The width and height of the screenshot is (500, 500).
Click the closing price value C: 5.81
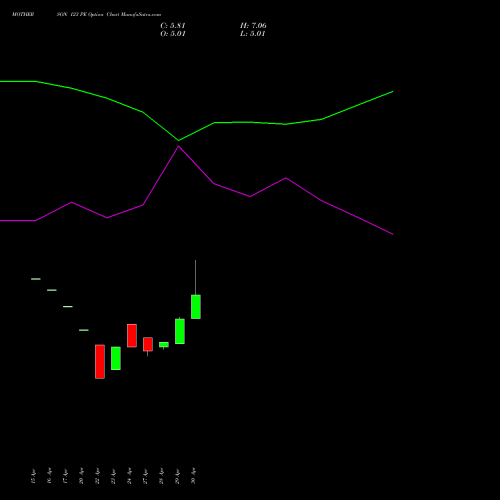point(173,25)
